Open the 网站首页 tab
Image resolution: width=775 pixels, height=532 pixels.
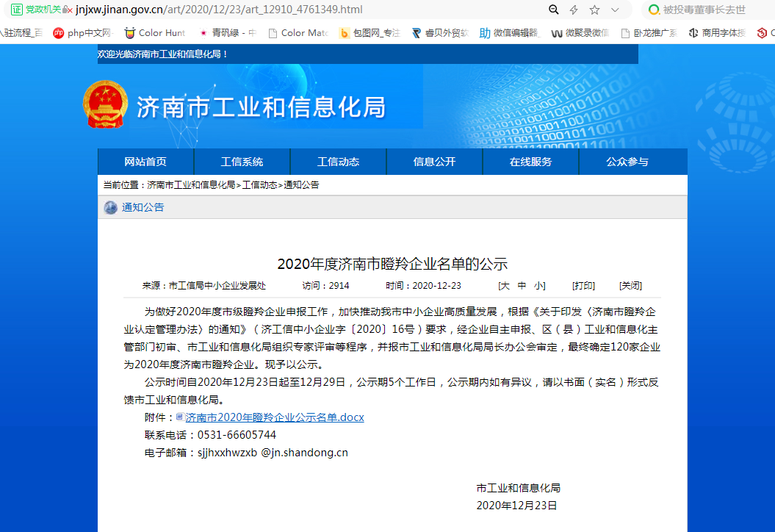146,161
